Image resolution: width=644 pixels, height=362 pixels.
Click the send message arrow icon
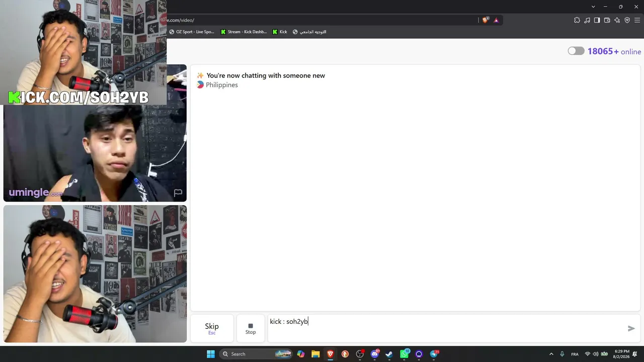click(x=631, y=328)
